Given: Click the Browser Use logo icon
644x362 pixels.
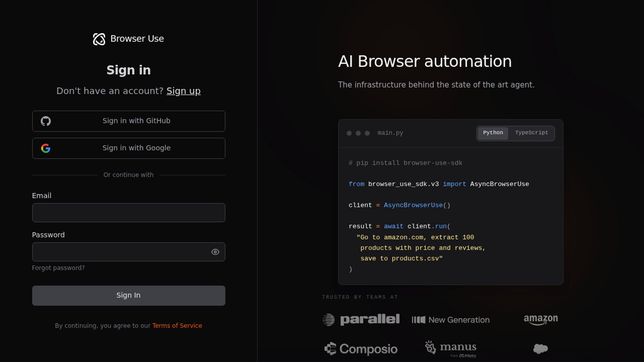Looking at the screenshot, I should pos(99,39).
